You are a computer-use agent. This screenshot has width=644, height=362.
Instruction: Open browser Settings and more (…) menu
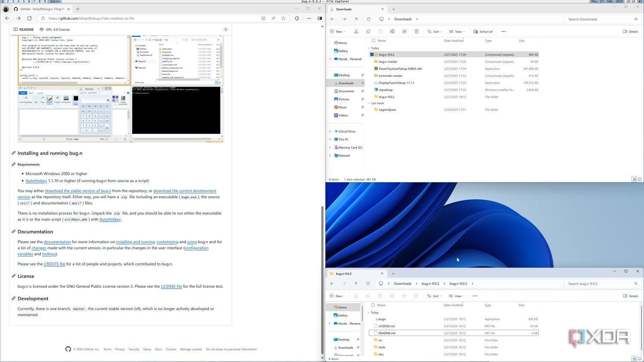pos(309,18)
